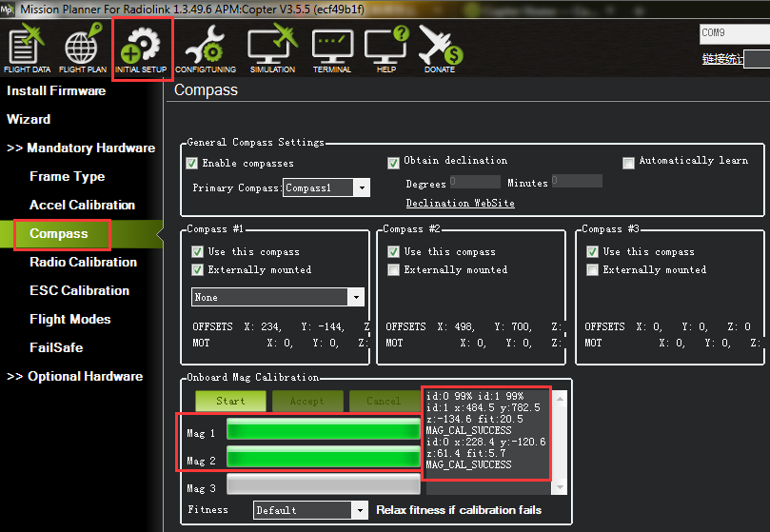Click the Mag 1 progress bar
The width and height of the screenshot is (770, 532).
click(x=323, y=431)
